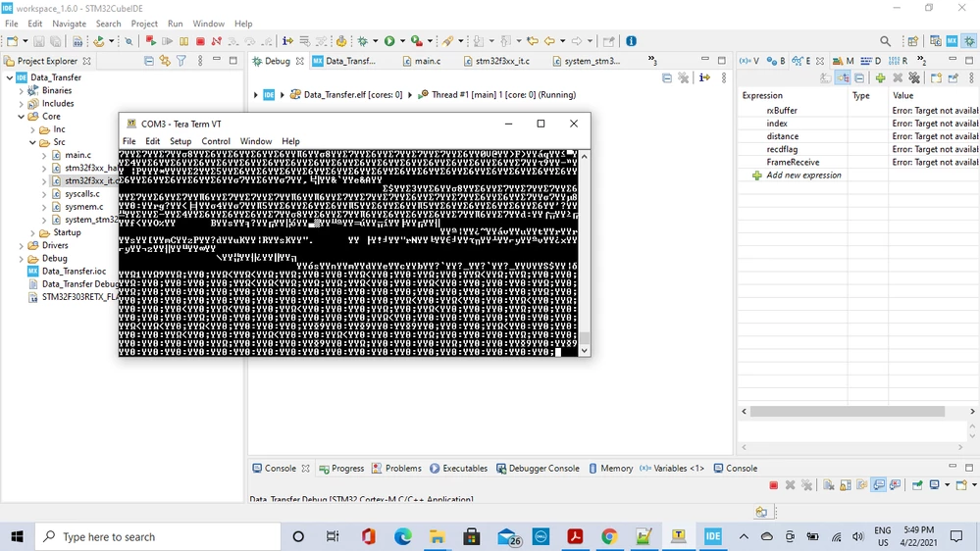Toggle Show Type Names in Expressions view
This screenshot has width=980, height=551.
(x=826, y=78)
